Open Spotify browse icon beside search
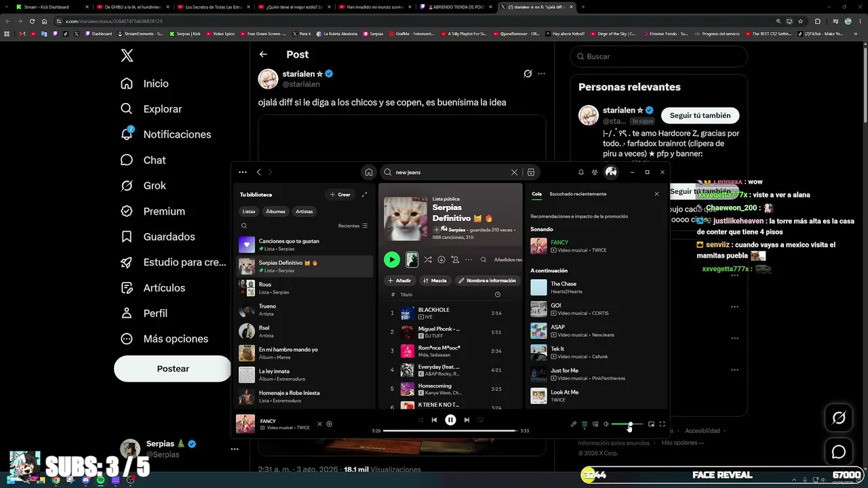 (531, 172)
